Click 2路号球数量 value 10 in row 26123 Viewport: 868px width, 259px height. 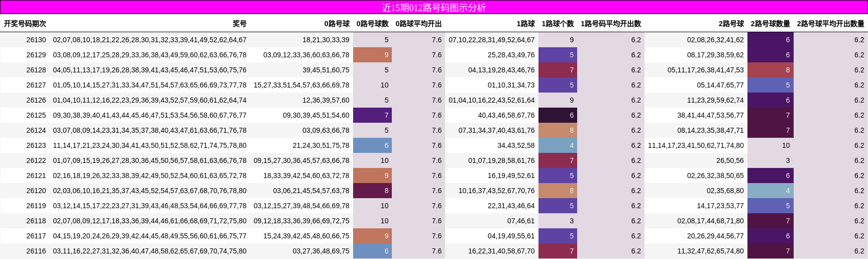click(786, 145)
